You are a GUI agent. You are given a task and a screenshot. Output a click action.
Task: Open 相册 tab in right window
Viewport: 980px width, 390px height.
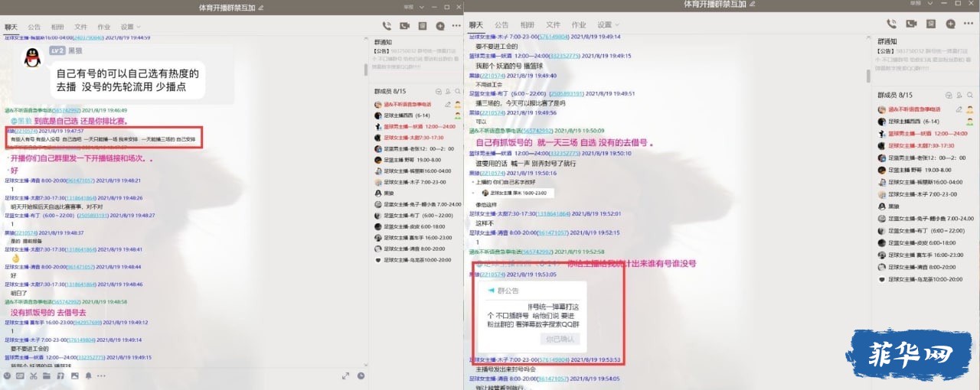(x=528, y=25)
